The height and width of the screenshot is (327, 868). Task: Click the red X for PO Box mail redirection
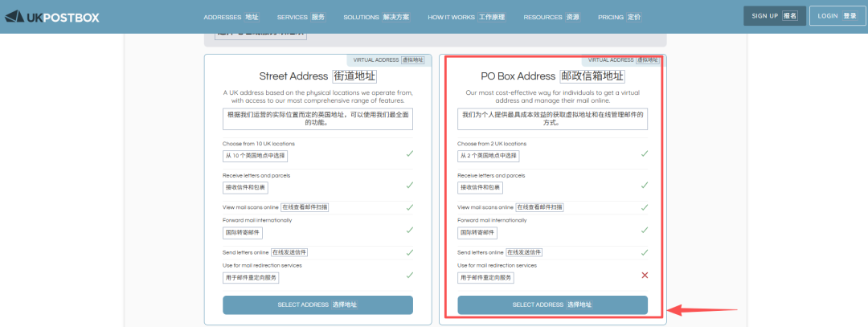645,276
